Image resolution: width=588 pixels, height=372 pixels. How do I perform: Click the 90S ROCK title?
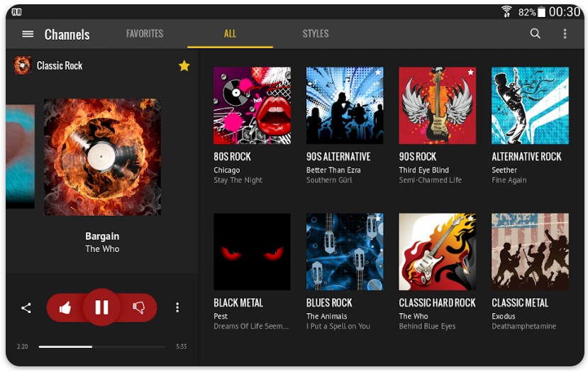tap(417, 156)
